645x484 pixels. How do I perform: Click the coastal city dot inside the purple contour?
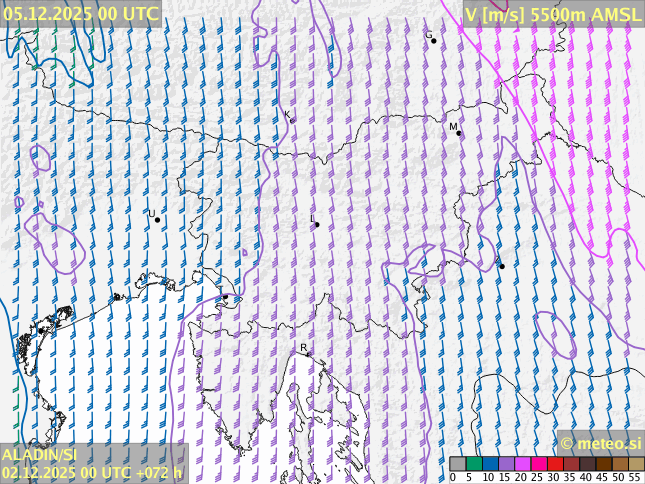coord(226,297)
